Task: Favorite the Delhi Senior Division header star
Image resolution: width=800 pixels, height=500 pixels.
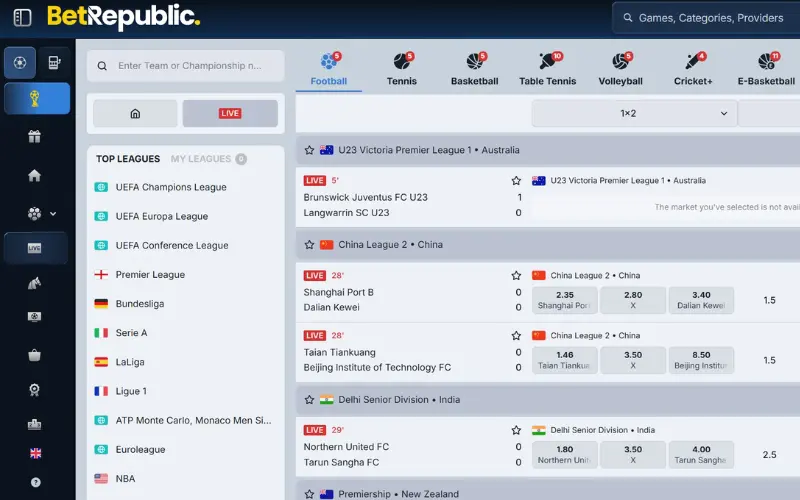Action: point(309,399)
